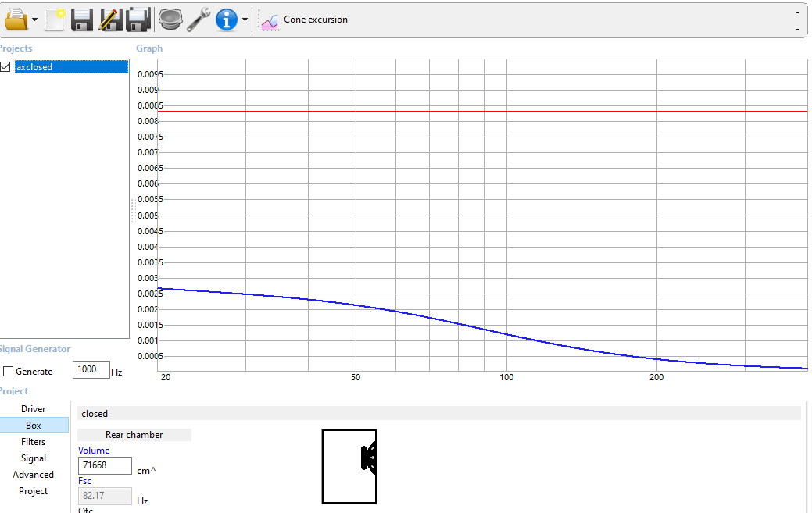The width and height of the screenshot is (812, 513).
Task: Switch to the Driver tab
Action: 34,408
